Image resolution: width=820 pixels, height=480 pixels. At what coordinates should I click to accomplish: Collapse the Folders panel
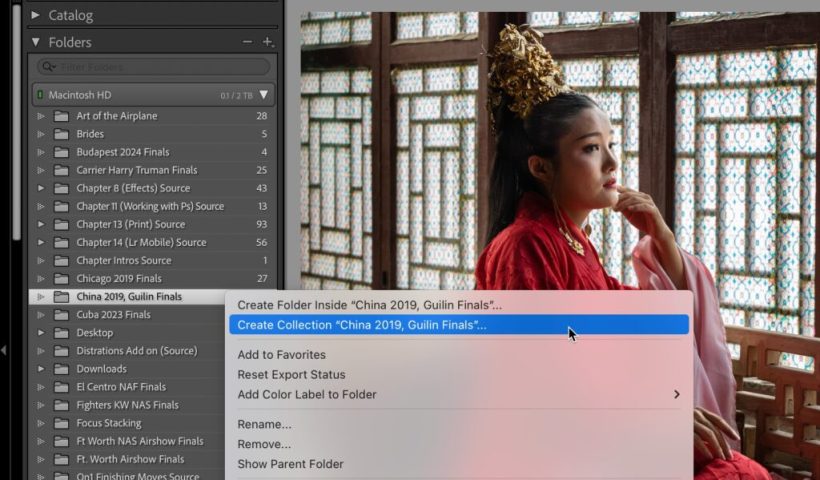pos(36,43)
